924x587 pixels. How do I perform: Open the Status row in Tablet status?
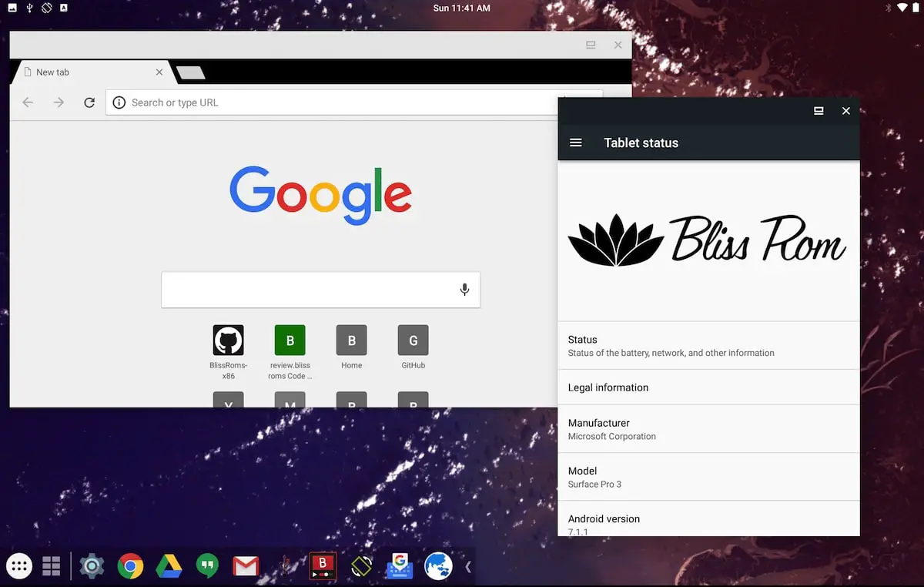(708, 345)
